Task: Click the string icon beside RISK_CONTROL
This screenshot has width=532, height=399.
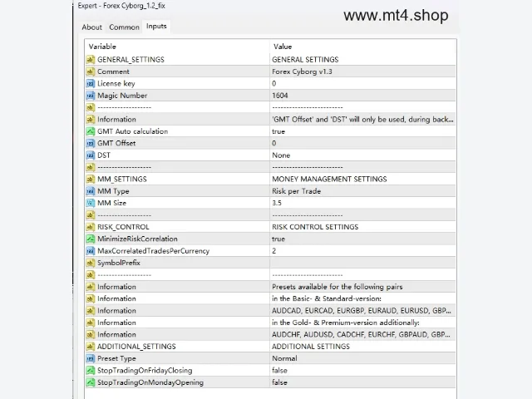Action: point(91,227)
